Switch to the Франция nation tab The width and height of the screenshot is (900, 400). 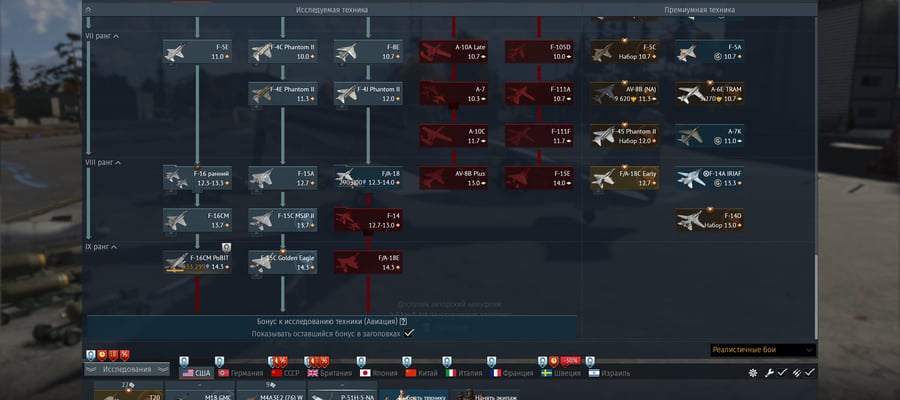(512, 373)
